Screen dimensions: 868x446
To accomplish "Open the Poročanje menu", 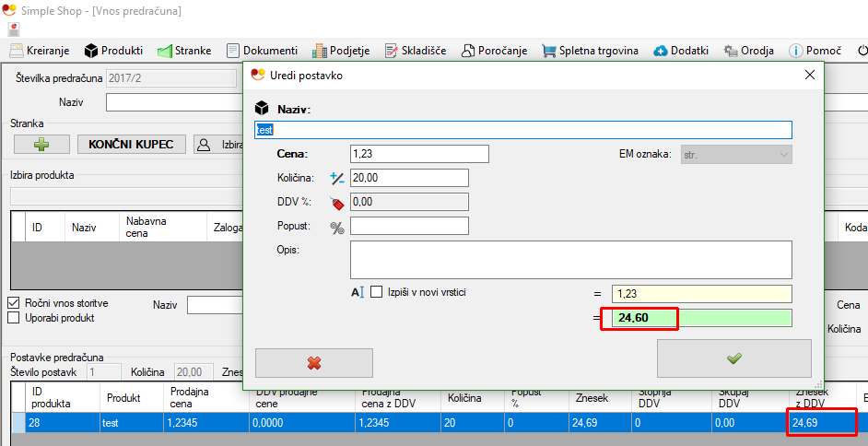I will pyautogui.click(x=493, y=51).
